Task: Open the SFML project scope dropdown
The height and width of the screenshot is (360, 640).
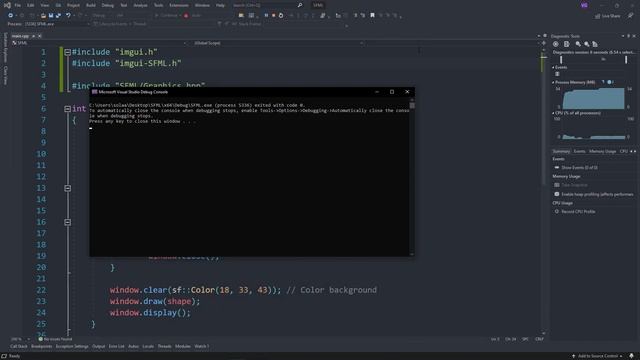Action: click(99, 43)
